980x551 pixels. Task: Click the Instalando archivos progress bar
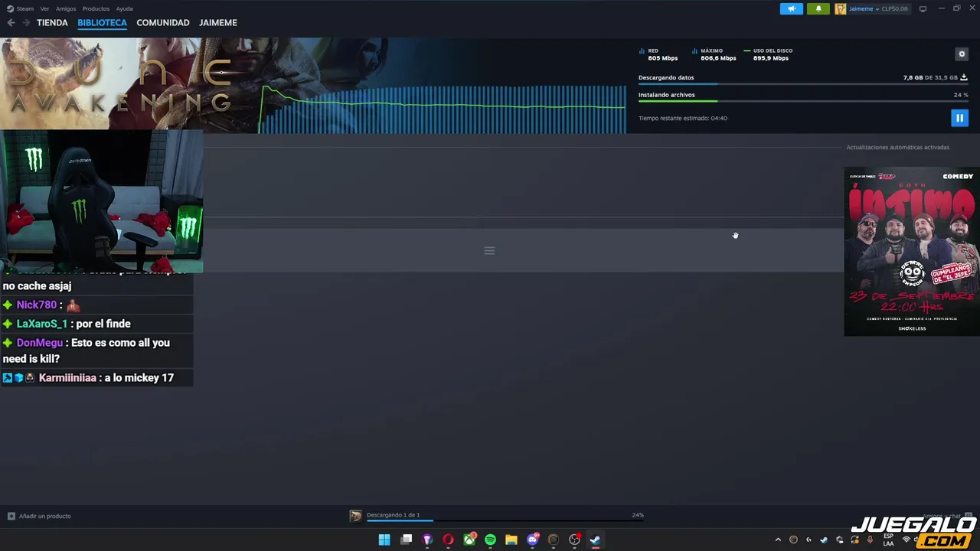[803, 101]
